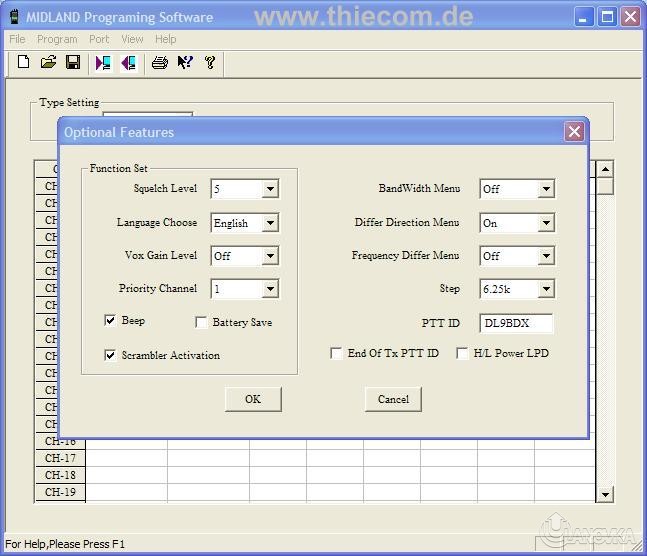Open the Step frequency dropdown
This screenshot has height=556, width=647.
(x=545, y=289)
